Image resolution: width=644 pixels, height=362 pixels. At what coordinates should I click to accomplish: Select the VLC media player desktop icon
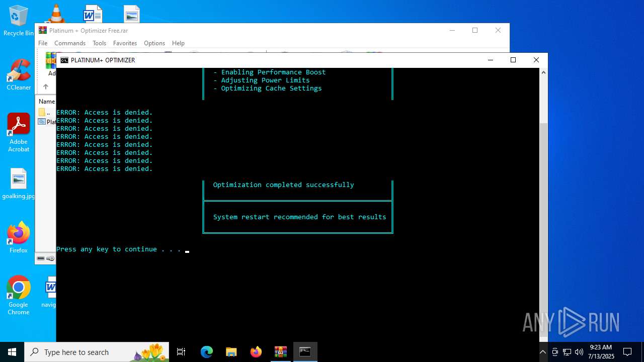(56, 14)
